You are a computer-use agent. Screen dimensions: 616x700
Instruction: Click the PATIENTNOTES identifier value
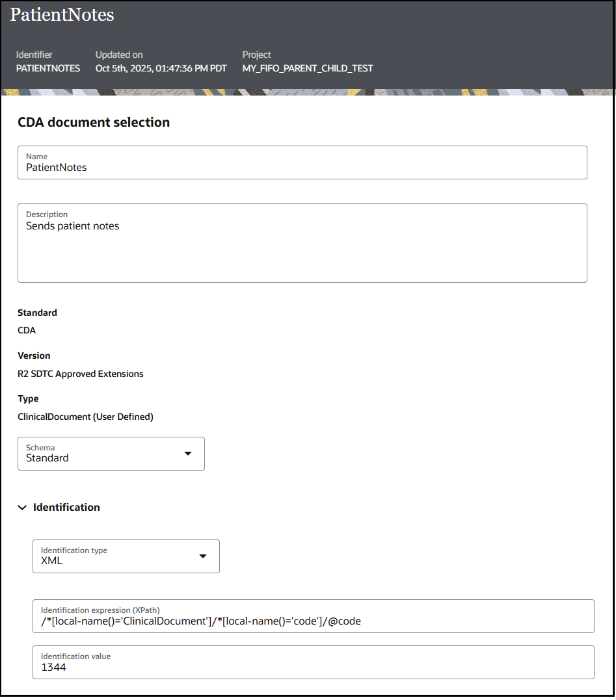(x=48, y=68)
